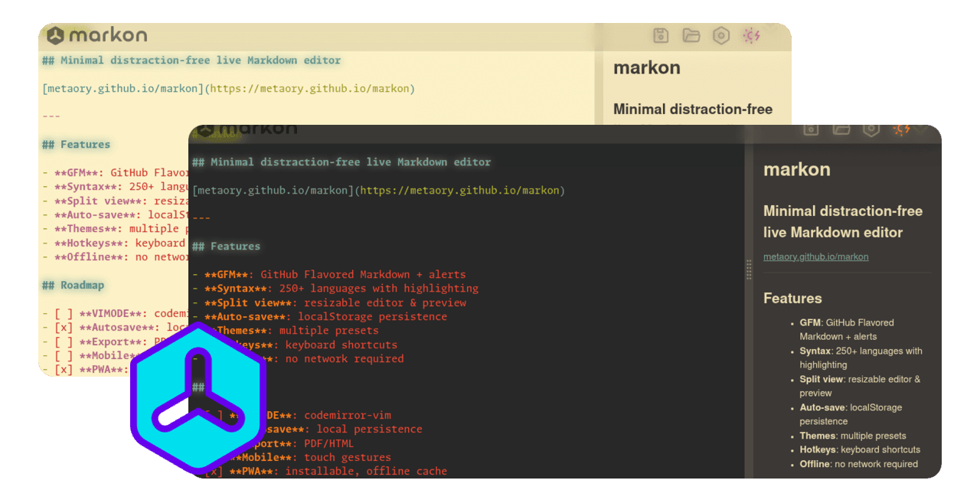Click the open-folder icon in the dark window
Viewport: 980px width, 490px height.
pyautogui.click(x=841, y=129)
